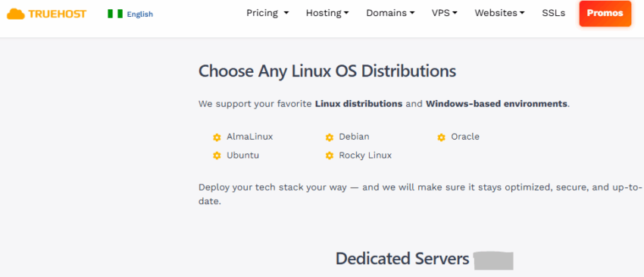Click the bold 'Windows-based environments' text
Viewport: 644px width, 277px height.
tap(496, 104)
